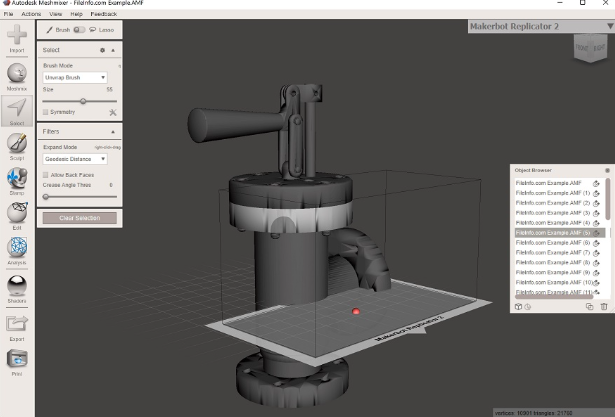This screenshot has height=417, width=615.
Task: Toggle visibility of FileInfo.com Example.AMF (8)
Action: [596, 263]
